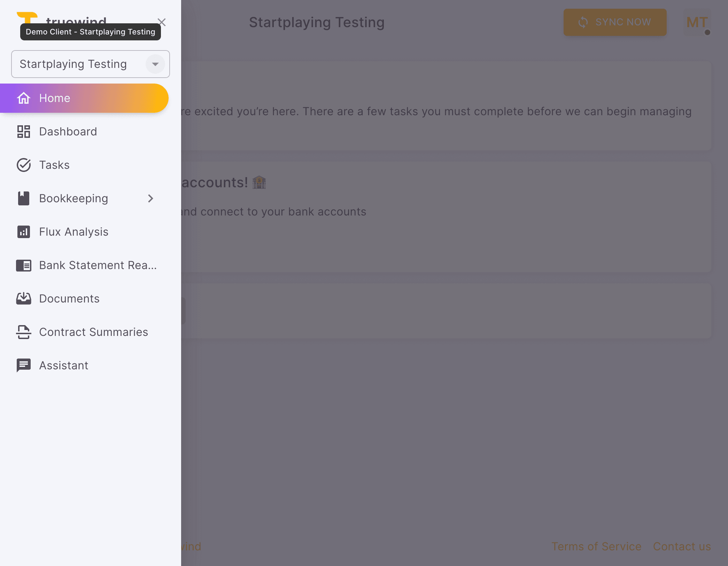
Task: Open the Dashboard grid icon
Action: (24, 132)
